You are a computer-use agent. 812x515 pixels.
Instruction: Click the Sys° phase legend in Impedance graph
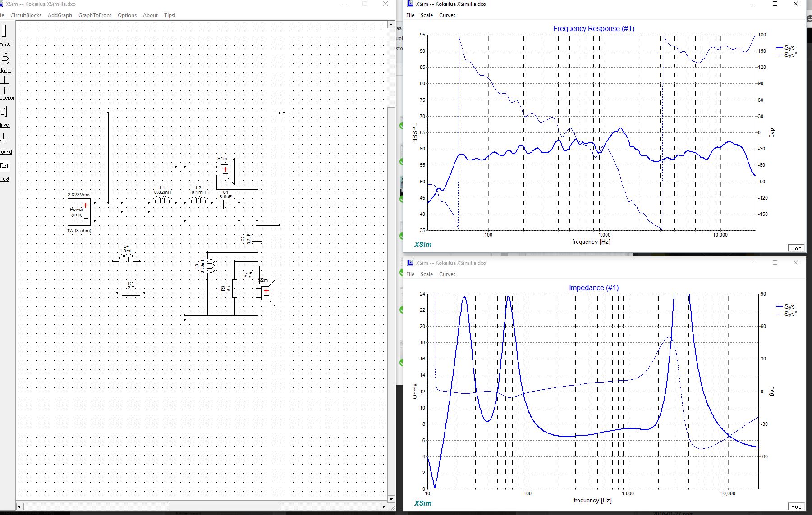tap(786, 314)
